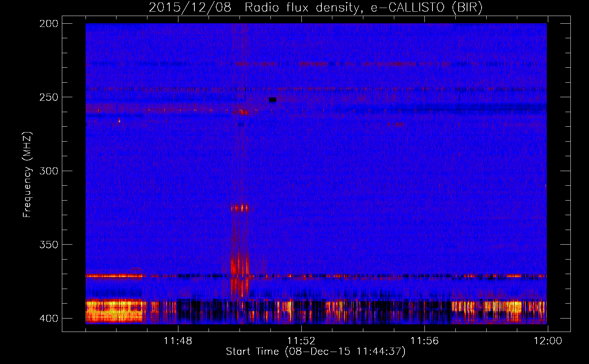Select the 350 frequency tick label
589x364 pixels.
pos(49,245)
